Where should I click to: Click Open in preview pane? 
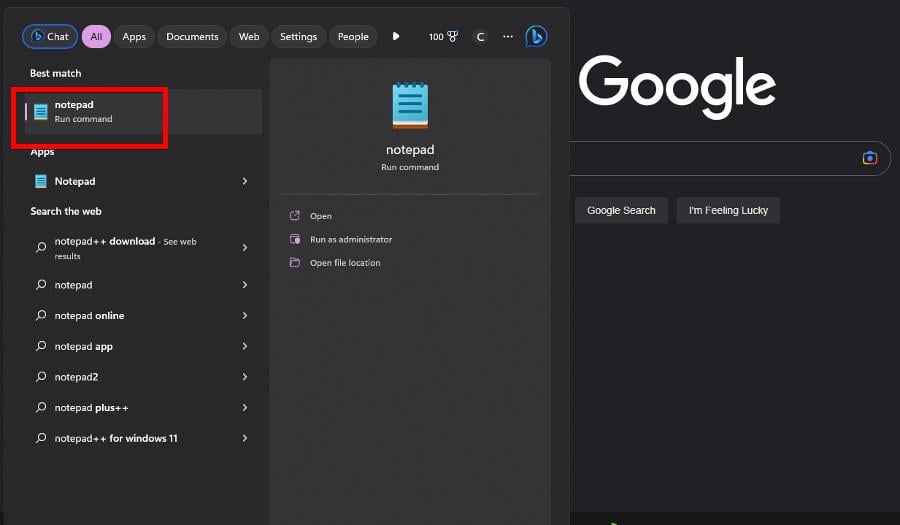[321, 216]
